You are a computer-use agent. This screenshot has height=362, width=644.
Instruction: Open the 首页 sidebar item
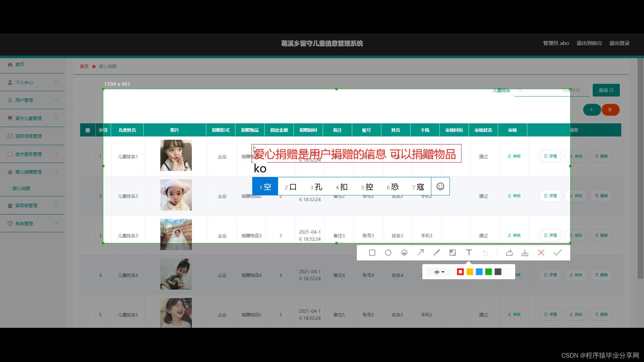tap(19, 64)
